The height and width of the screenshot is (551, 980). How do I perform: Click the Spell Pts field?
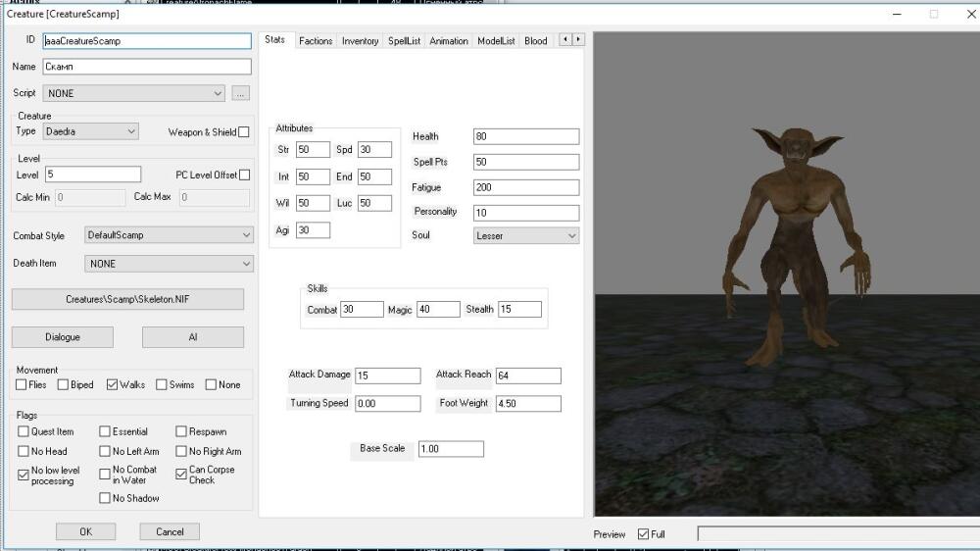coord(526,162)
